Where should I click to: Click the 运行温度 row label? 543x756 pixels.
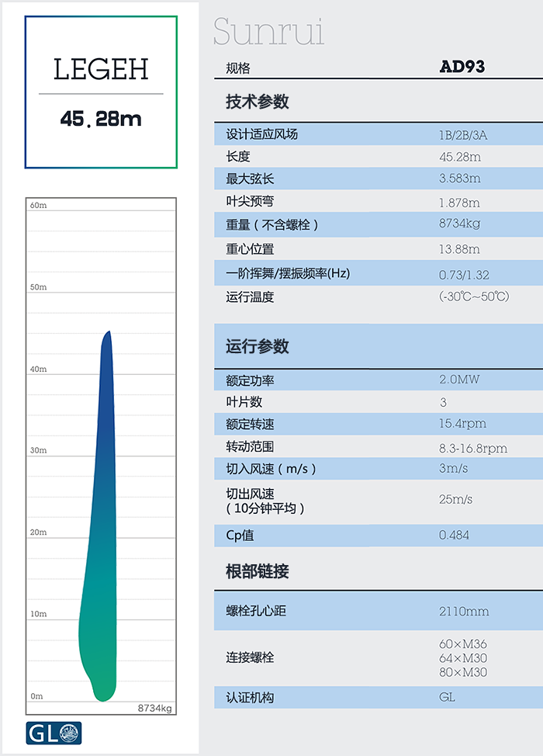[250, 297]
